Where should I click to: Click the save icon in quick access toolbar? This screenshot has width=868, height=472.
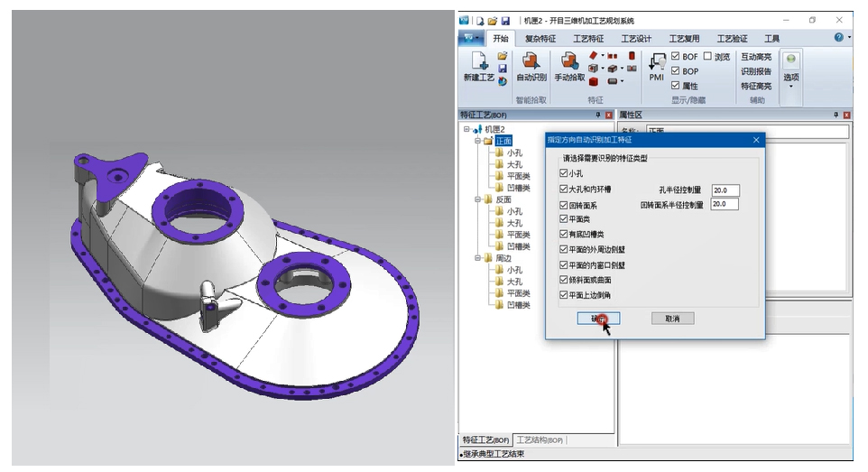pyautogui.click(x=505, y=20)
